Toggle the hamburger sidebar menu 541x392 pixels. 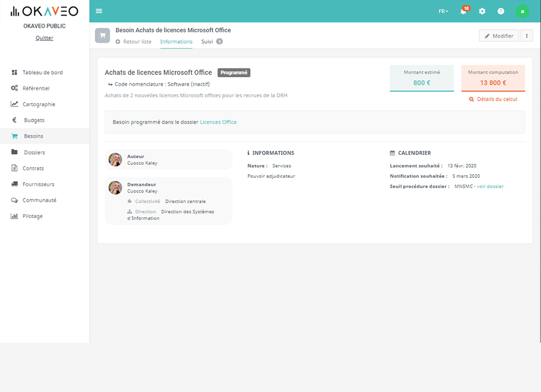99,11
